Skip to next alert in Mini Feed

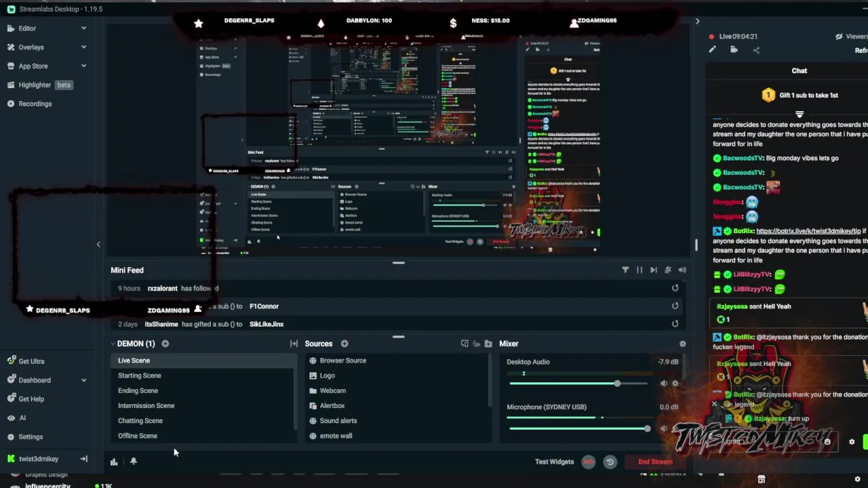653,270
